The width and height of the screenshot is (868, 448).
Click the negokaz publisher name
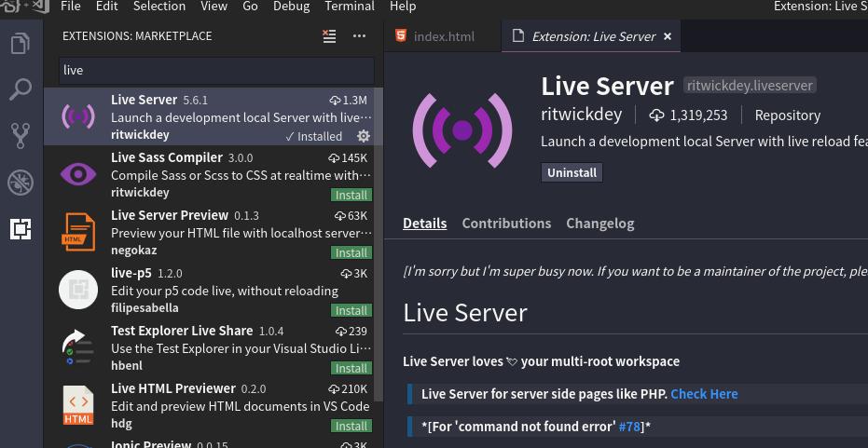pyautogui.click(x=134, y=250)
